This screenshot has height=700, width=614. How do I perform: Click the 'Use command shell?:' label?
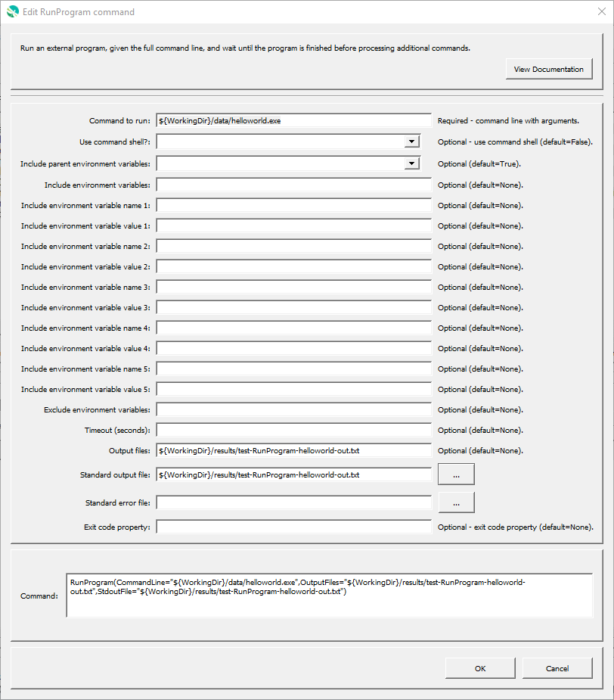click(x=115, y=142)
